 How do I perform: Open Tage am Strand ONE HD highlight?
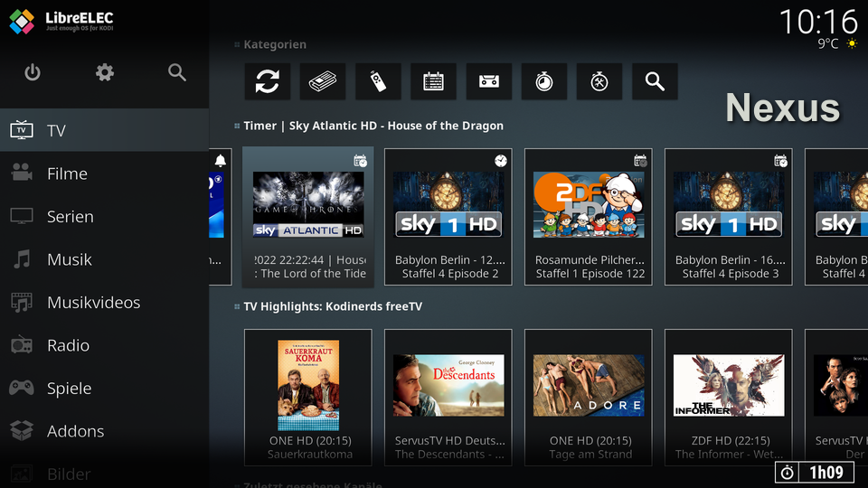coord(589,398)
